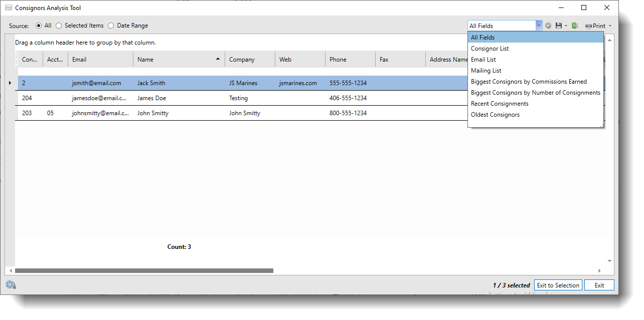This screenshot has width=644, height=320.
Task: Open the dropdown arrow beside the save icon
Action: [x=566, y=26]
